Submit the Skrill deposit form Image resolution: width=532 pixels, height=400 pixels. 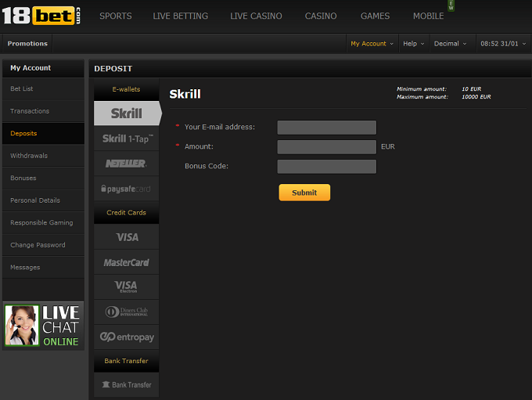pos(304,193)
